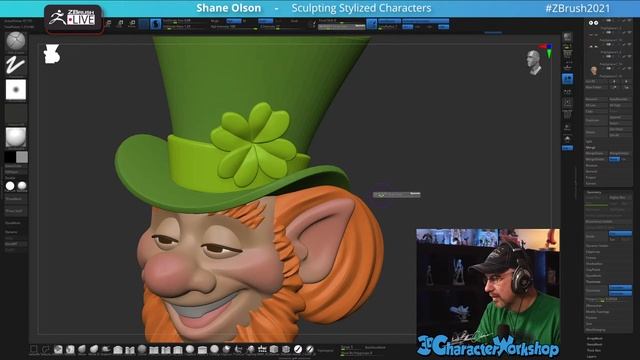Click the first blue Mrgb mode button

tap(234, 21)
